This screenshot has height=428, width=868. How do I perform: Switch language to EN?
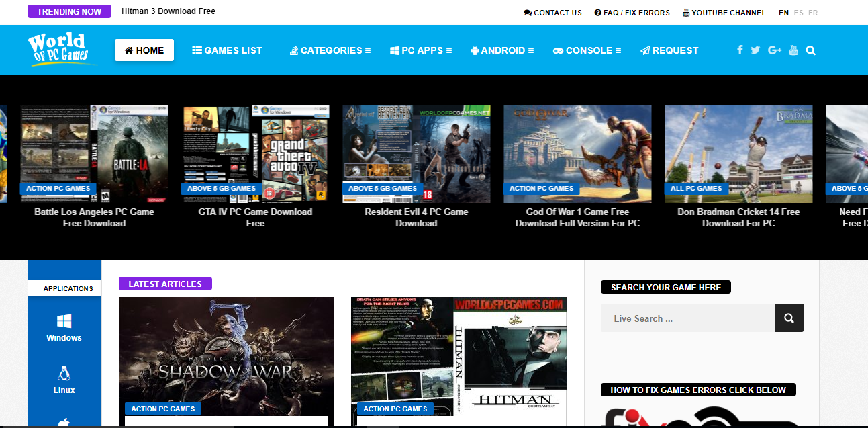tap(783, 13)
